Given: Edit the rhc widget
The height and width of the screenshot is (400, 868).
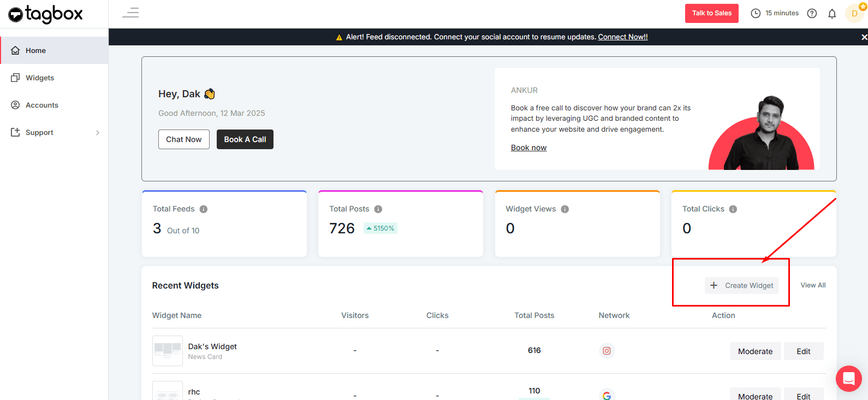Looking at the screenshot, I should [x=804, y=395].
